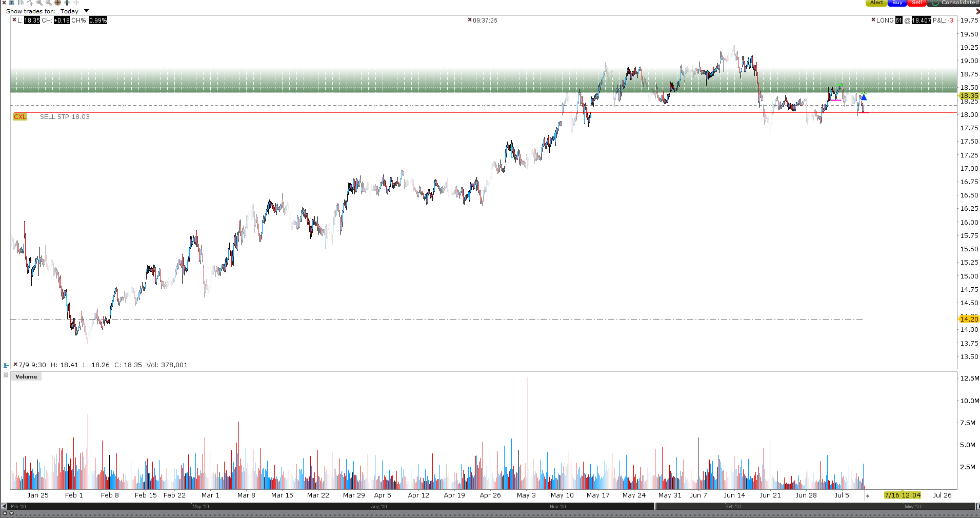
Task: Click the change value +0.18
Action: tap(62, 20)
